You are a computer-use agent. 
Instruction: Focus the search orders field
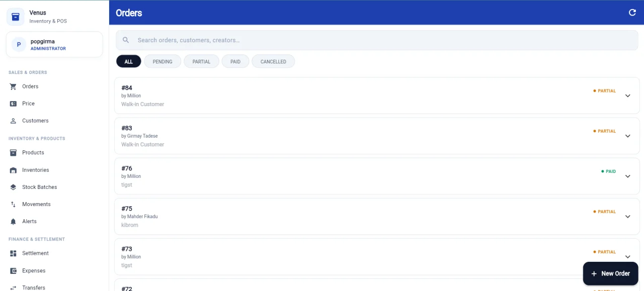click(377, 40)
